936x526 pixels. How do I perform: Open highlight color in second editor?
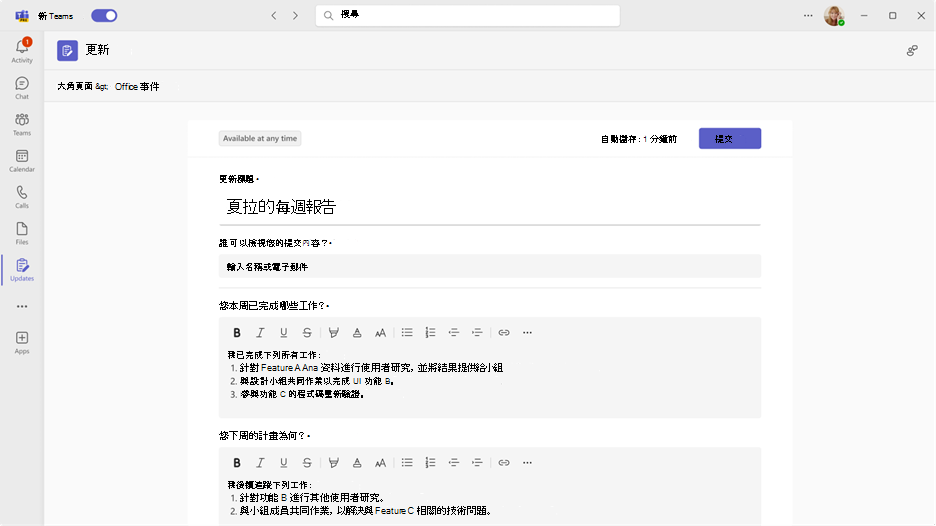334,463
